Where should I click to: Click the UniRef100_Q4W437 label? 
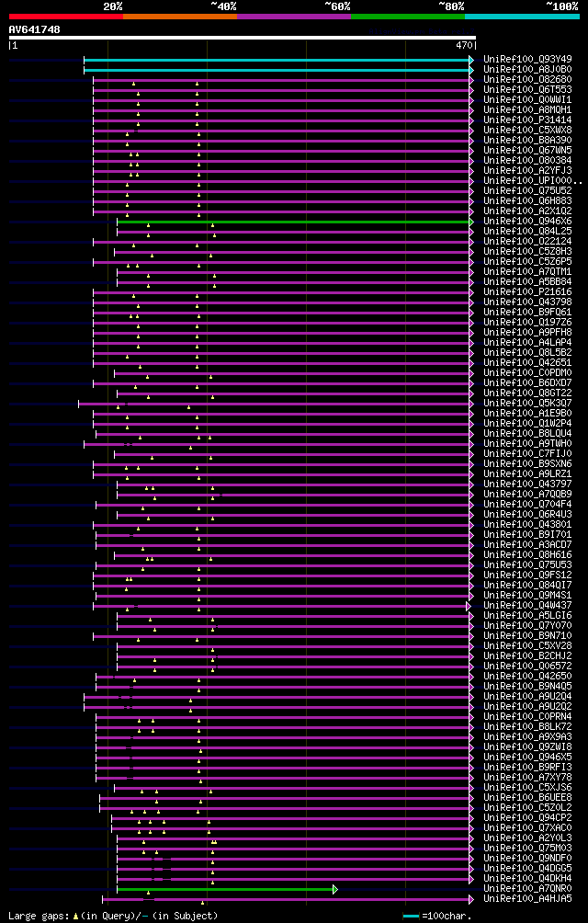click(x=527, y=605)
